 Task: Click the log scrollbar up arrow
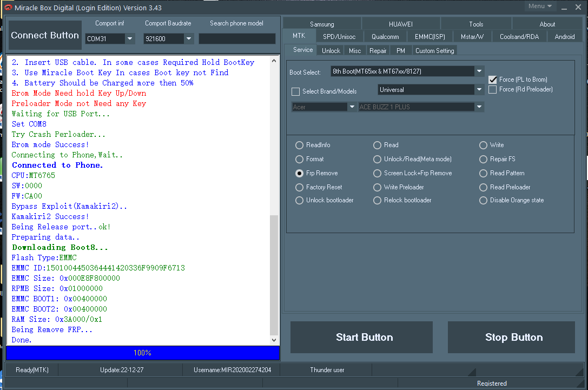(x=274, y=61)
